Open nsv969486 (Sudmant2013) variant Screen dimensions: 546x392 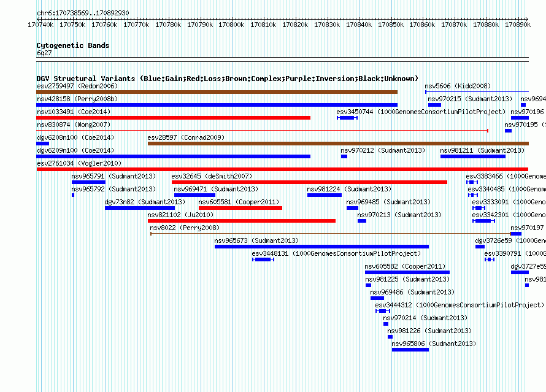tap(412, 292)
